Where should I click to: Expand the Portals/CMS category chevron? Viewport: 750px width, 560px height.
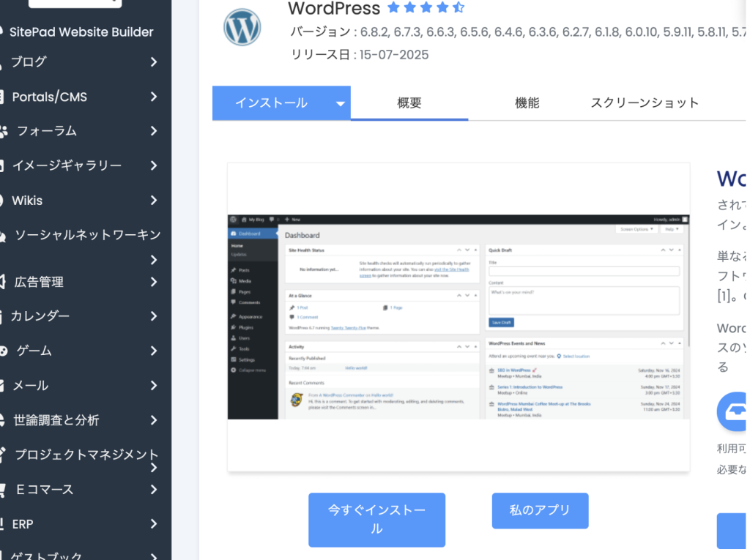[x=154, y=97]
